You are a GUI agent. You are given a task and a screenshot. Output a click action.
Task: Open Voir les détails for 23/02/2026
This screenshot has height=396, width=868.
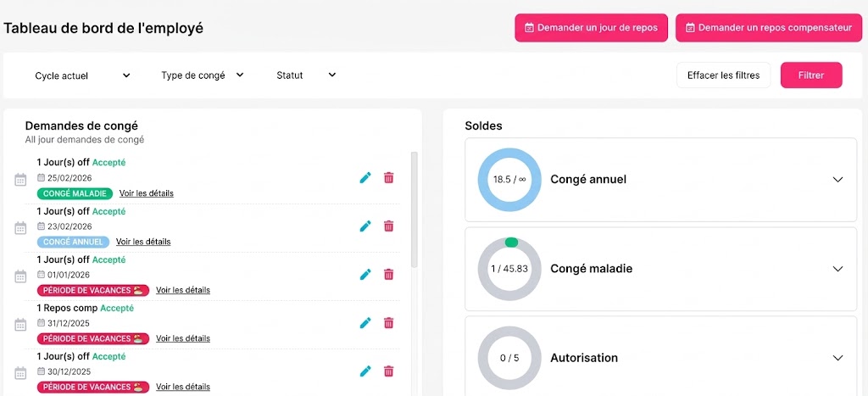click(142, 242)
